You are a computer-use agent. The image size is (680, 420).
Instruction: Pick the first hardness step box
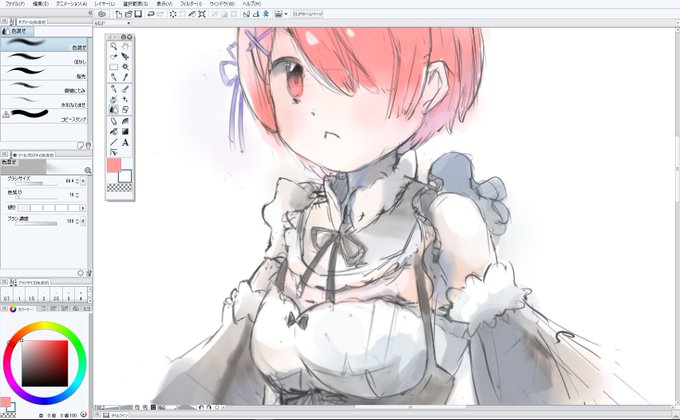[x=23, y=208]
